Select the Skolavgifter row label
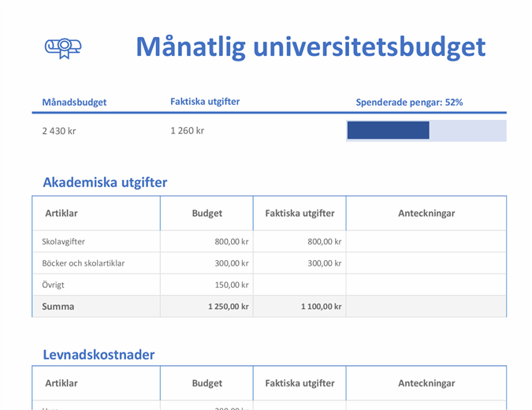 [65, 242]
